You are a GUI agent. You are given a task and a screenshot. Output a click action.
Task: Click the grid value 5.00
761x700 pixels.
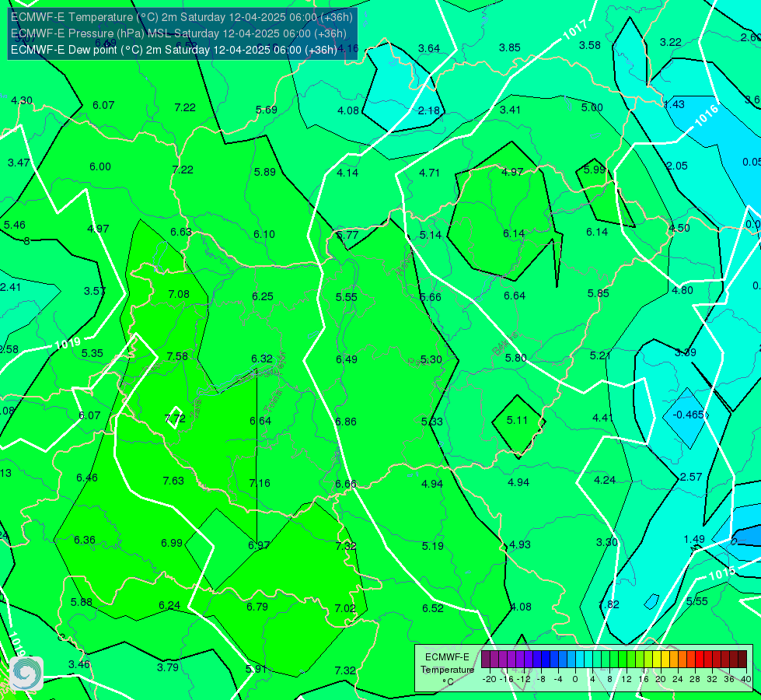point(592,107)
